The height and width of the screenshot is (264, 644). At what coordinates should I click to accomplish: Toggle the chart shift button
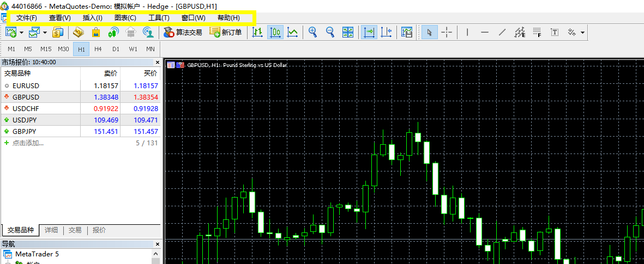[387, 33]
